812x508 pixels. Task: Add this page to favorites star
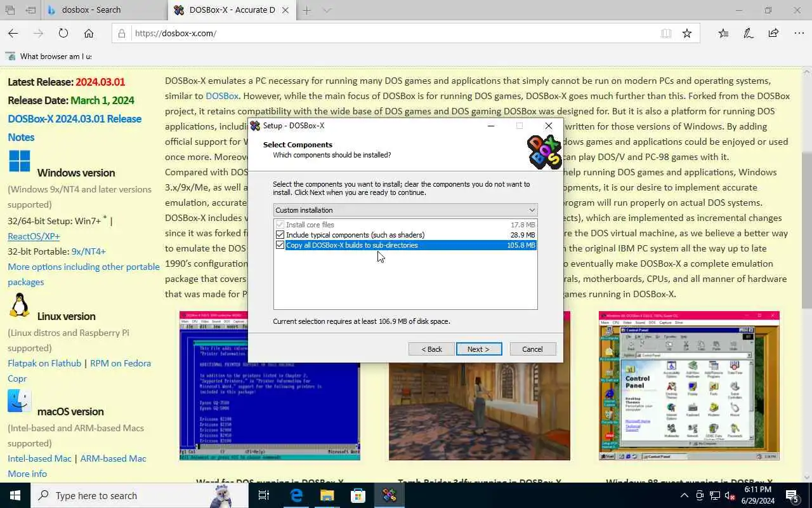687,33
